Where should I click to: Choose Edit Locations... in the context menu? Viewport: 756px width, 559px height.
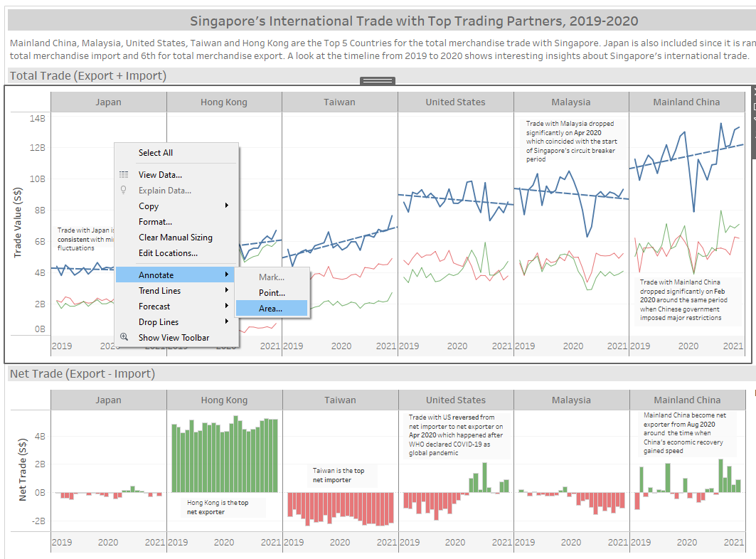pos(168,253)
